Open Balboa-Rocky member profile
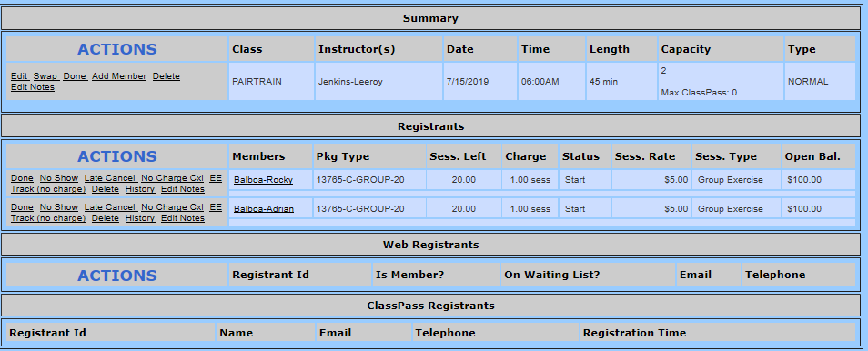 click(264, 180)
